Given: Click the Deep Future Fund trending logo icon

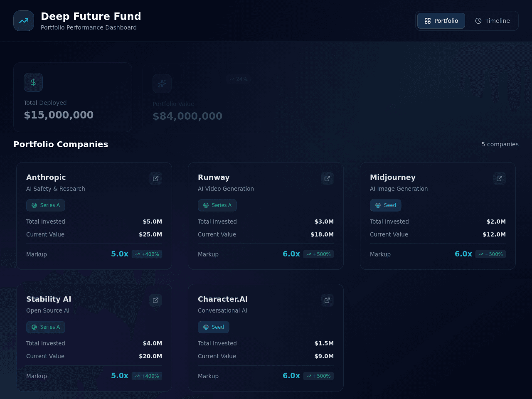Looking at the screenshot, I should click(24, 21).
